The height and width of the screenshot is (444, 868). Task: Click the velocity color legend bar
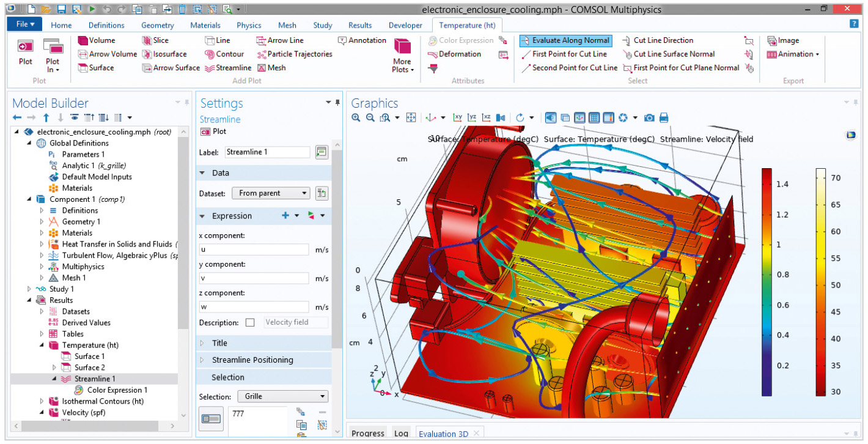point(767,282)
